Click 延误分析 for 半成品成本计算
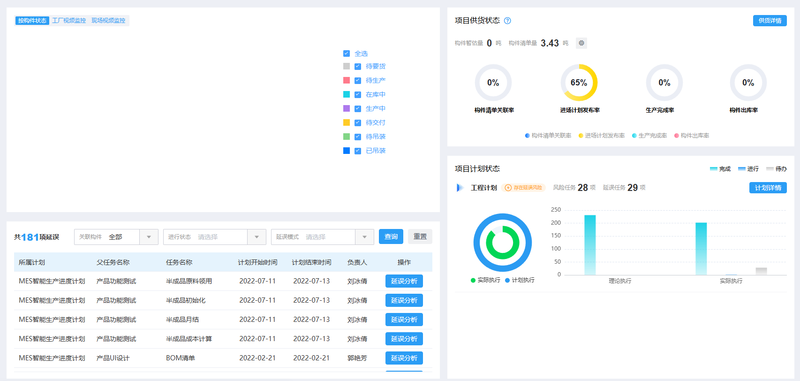 click(x=404, y=339)
